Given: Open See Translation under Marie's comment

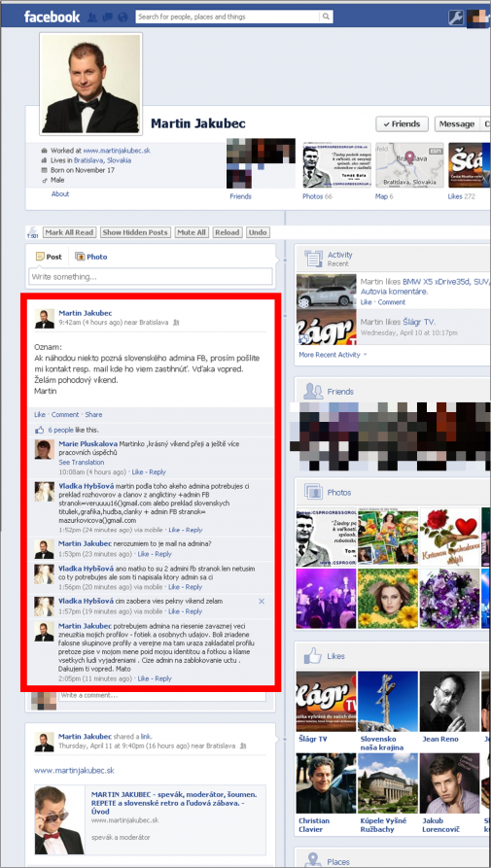Looking at the screenshot, I should [x=82, y=463].
